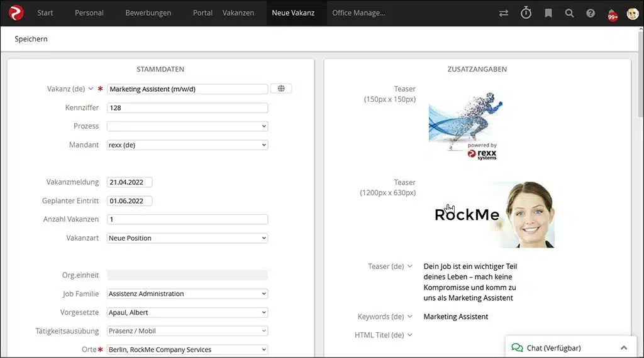
Task: Click the chat speech bubbles icon
Action: pyautogui.click(x=517, y=348)
